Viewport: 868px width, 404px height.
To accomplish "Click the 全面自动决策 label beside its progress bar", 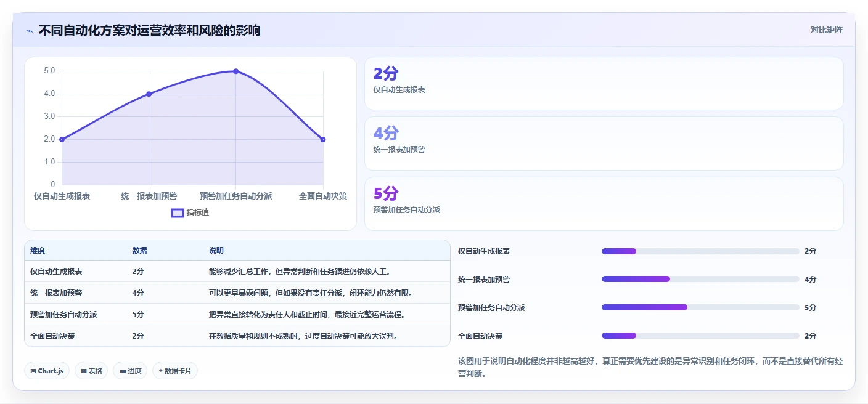I will [x=480, y=336].
